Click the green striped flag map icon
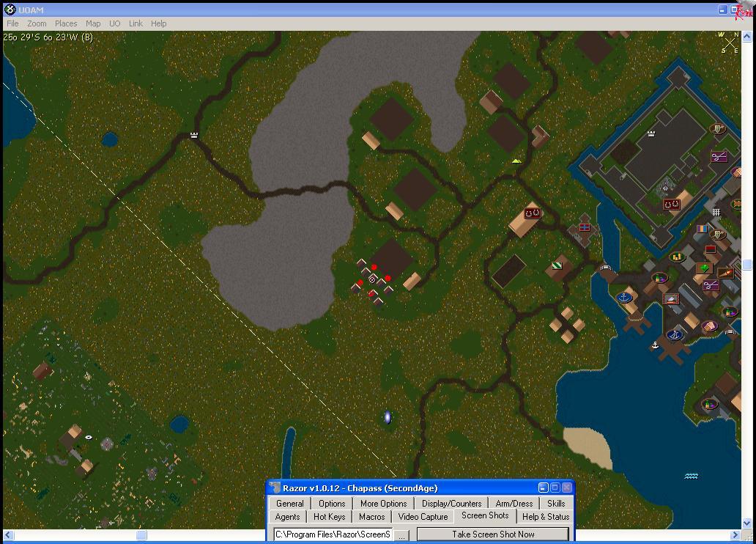Screen dimensions: 756x544 557,265
